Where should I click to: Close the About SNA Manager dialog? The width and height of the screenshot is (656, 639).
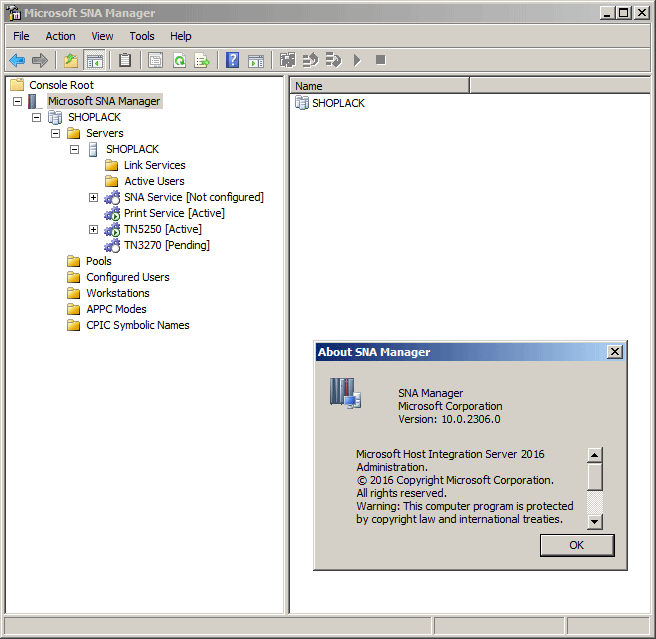(x=615, y=352)
